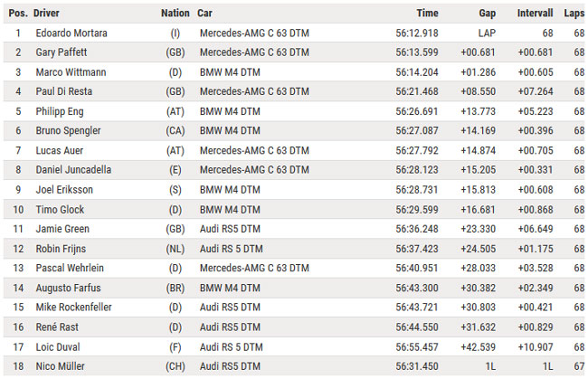Click the Time column header
The height and width of the screenshot is (379, 588).
(428, 14)
